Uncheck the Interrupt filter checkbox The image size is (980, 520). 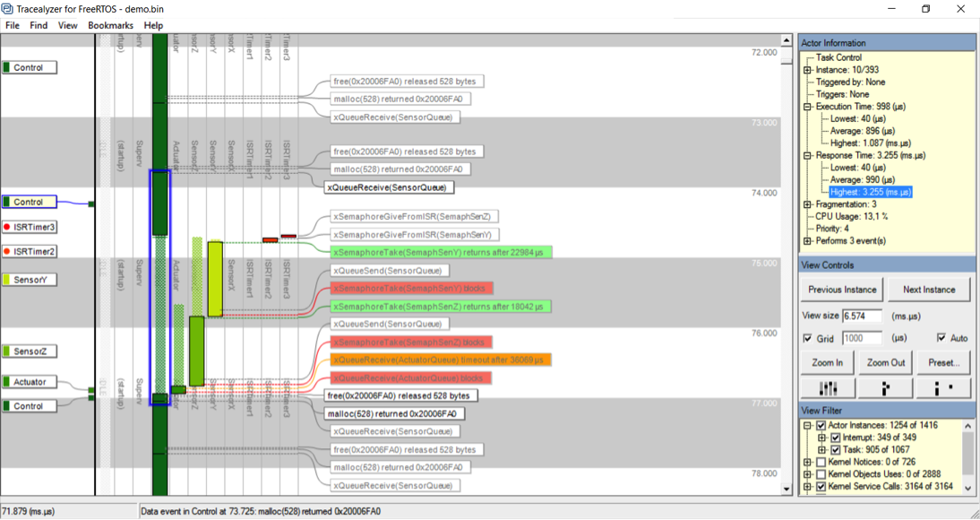pos(836,438)
